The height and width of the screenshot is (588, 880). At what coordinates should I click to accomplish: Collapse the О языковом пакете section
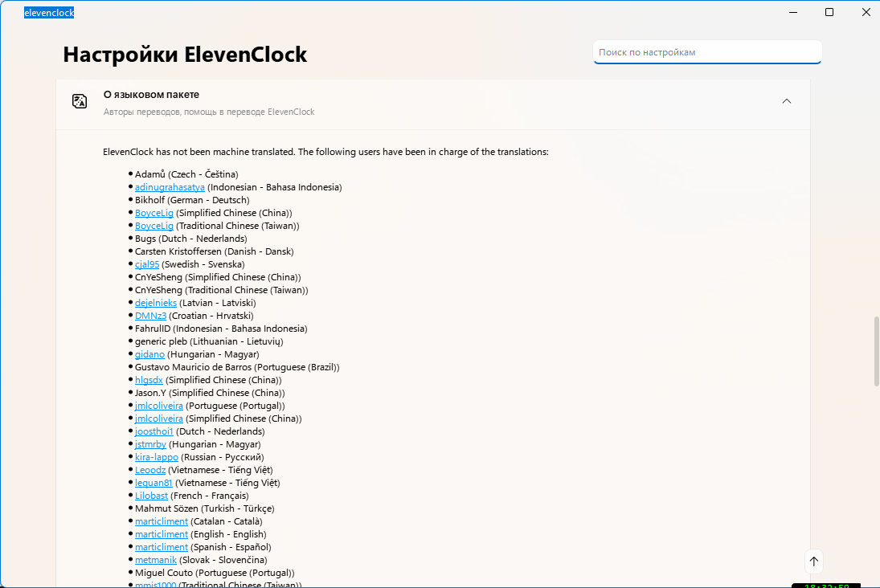click(x=786, y=101)
